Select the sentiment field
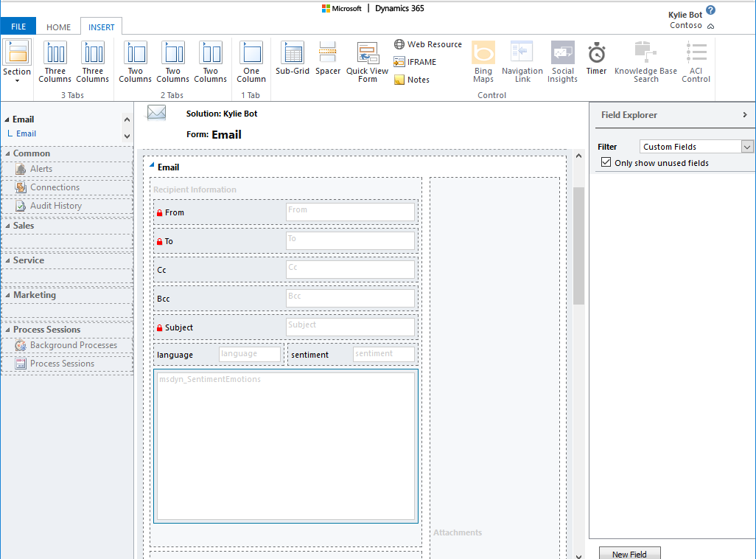This screenshot has height=559, width=756. tap(352, 354)
